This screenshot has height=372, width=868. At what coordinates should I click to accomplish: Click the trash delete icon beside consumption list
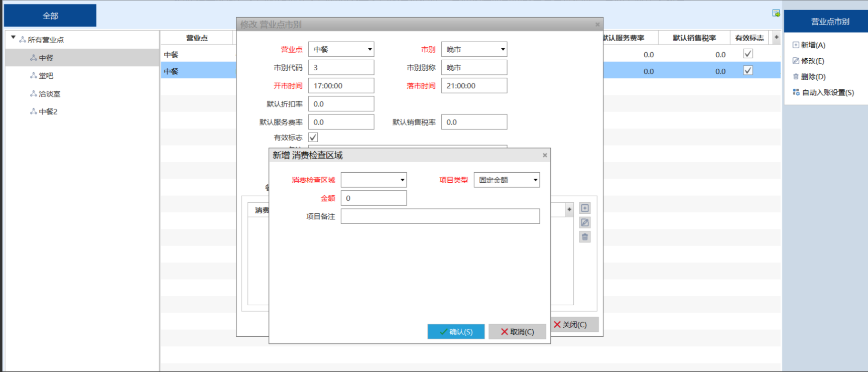pyautogui.click(x=585, y=237)
